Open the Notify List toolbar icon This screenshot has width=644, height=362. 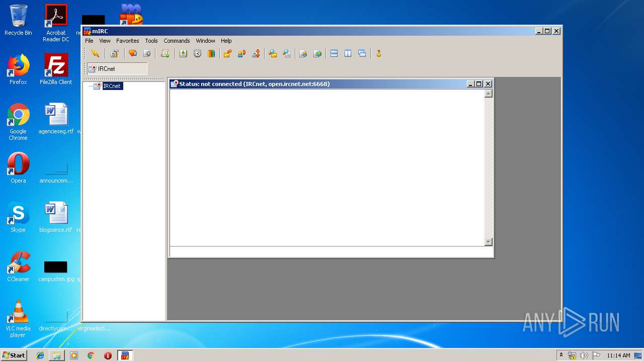(x=303, y=54)
